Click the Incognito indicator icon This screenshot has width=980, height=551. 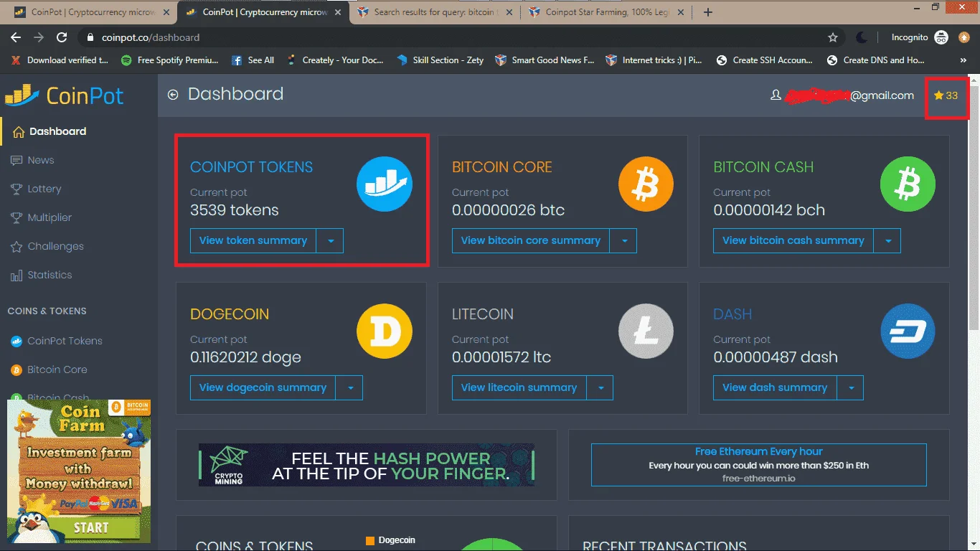(x=941, y=37)
